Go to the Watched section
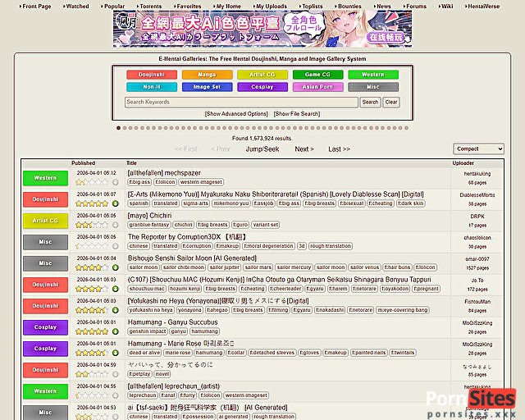This screenshot has width=525, height=420. 77,7
